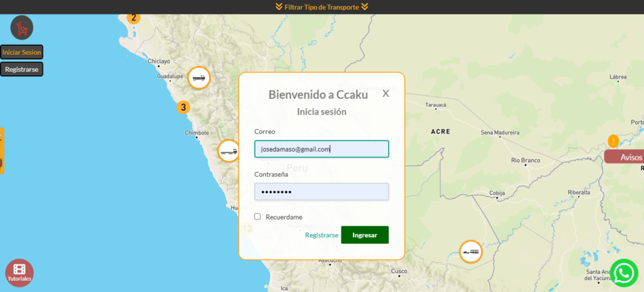Expand the Filtrar Tipo de Transporte bar
This screenshot has width=644, height=292.
(321, 7)
